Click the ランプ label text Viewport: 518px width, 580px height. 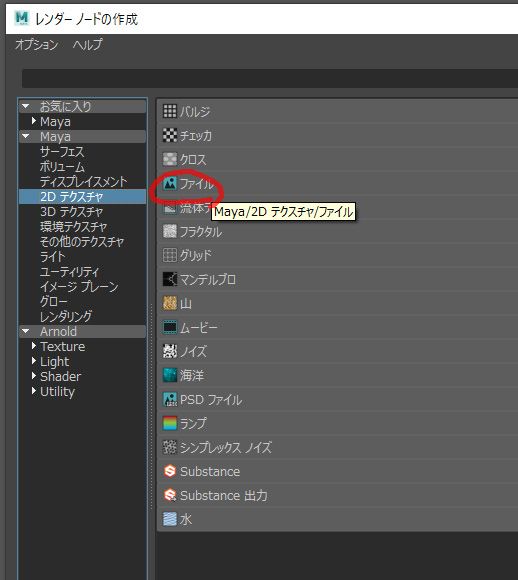(x=193, y=423)
